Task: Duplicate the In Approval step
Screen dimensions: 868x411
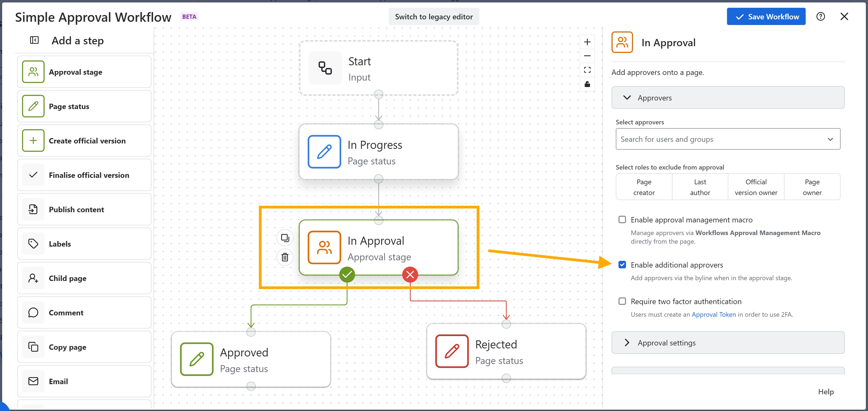Action: [x=285, y=238]
